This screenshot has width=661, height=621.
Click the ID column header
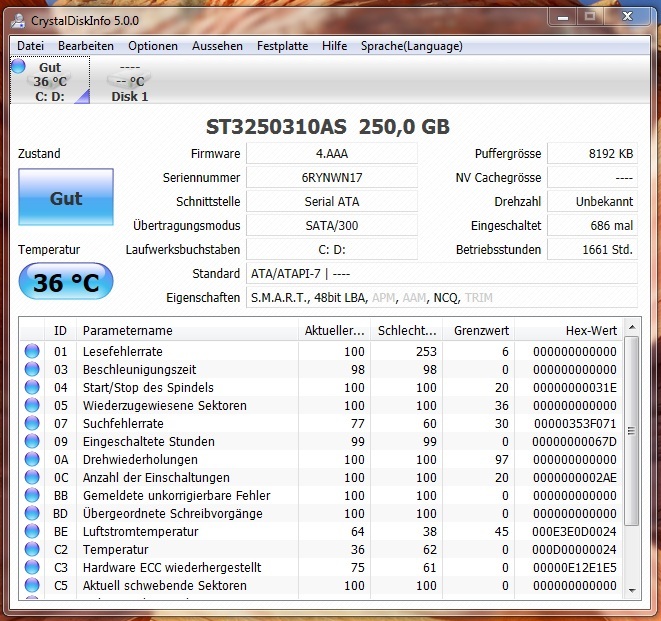point(60,331)
